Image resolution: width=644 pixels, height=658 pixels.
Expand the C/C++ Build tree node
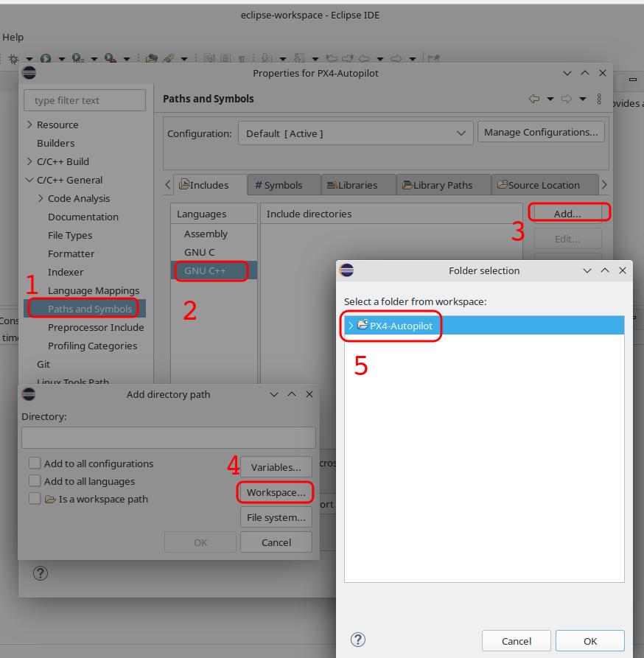(x=29, y=161)
